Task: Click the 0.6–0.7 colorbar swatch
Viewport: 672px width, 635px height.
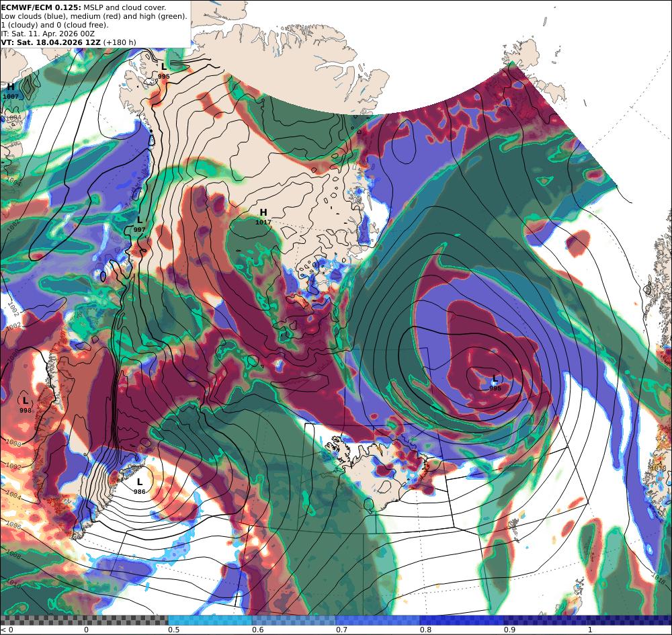Action: [294, 620]
